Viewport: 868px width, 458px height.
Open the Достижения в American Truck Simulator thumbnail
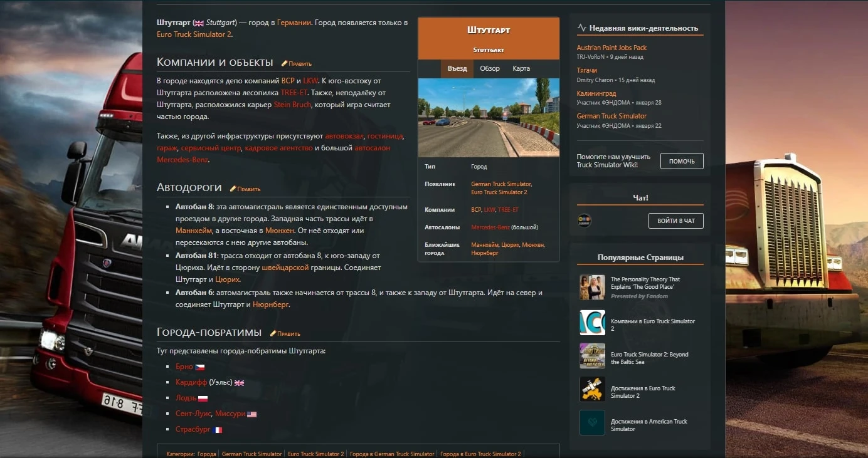592,422
